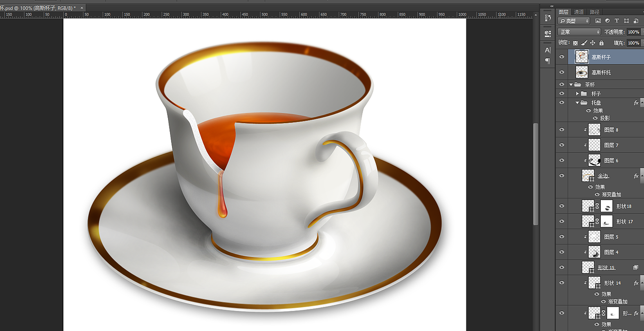This screenshot has width=644, height=331.
Task: Hide the 图层 7 layer
Action: tap(562, 145)
